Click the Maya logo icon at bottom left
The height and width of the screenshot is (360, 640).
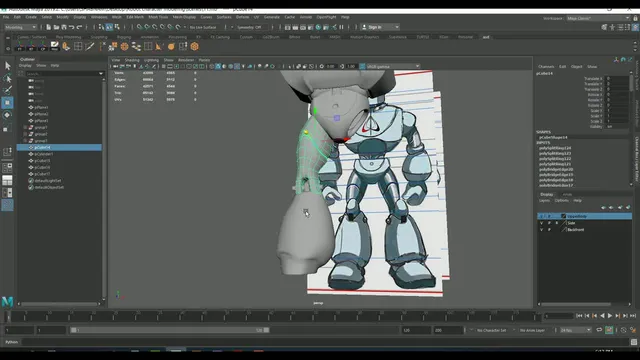coord(7,302)
